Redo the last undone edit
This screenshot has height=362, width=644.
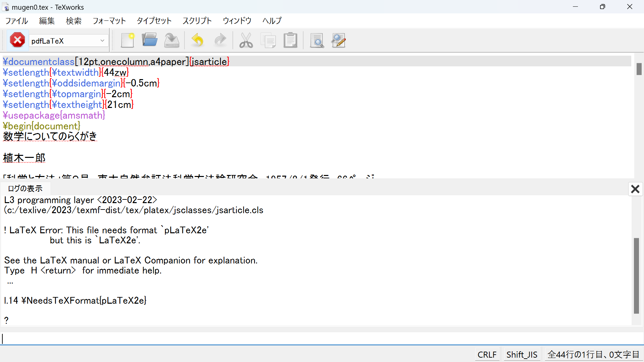pos(220,41)
